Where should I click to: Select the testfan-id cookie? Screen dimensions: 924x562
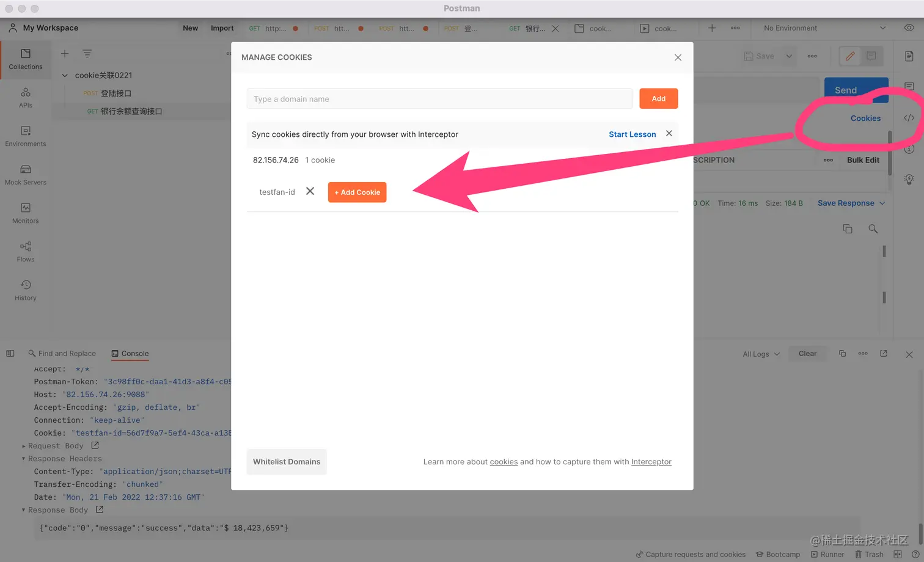click(x=277, y=192)
